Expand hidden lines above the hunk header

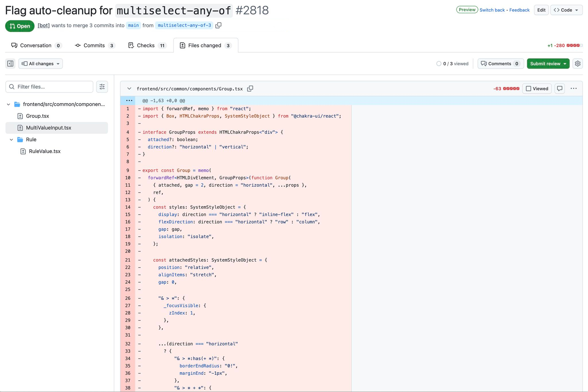coord(129,101)
